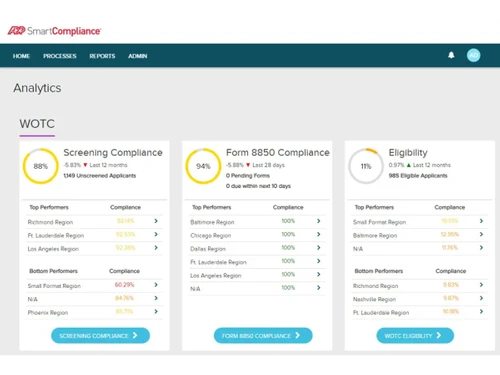
Task: Click the Form 8850 Compliance button
Action: click(x=263, y=335)
